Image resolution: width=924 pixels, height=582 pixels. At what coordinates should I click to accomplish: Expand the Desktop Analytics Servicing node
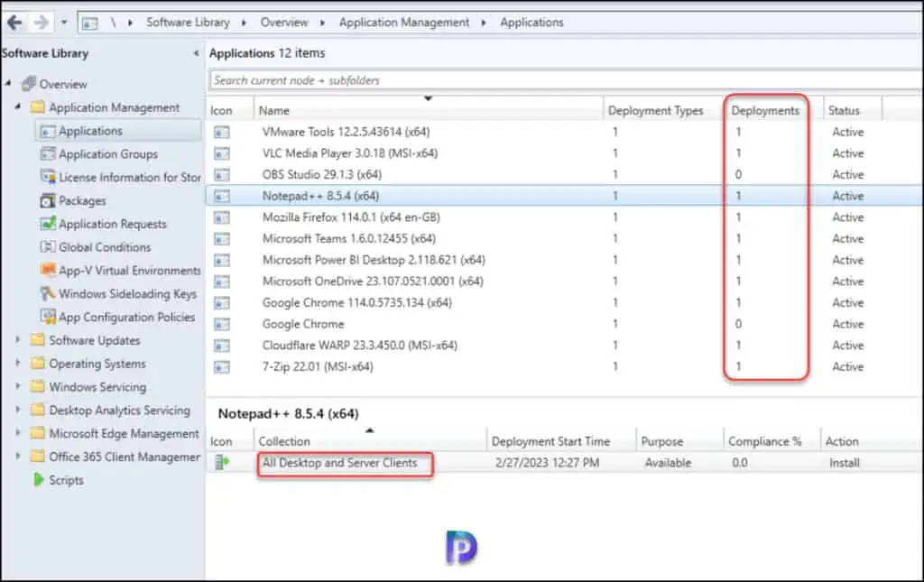click(18, 410)
